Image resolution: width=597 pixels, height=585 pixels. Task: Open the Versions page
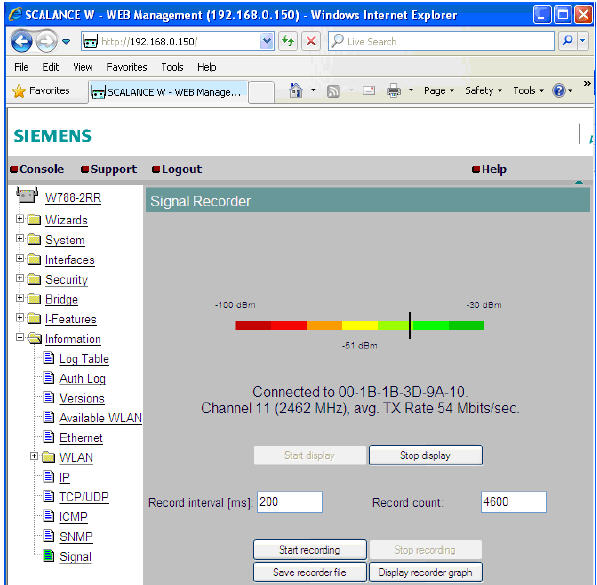(82, 398)
